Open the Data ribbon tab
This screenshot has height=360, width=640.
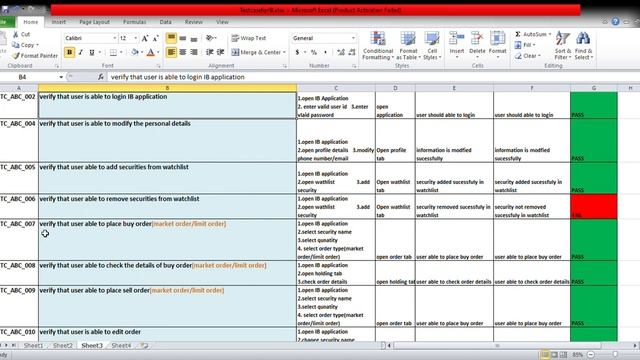click(x=165, y=22)
